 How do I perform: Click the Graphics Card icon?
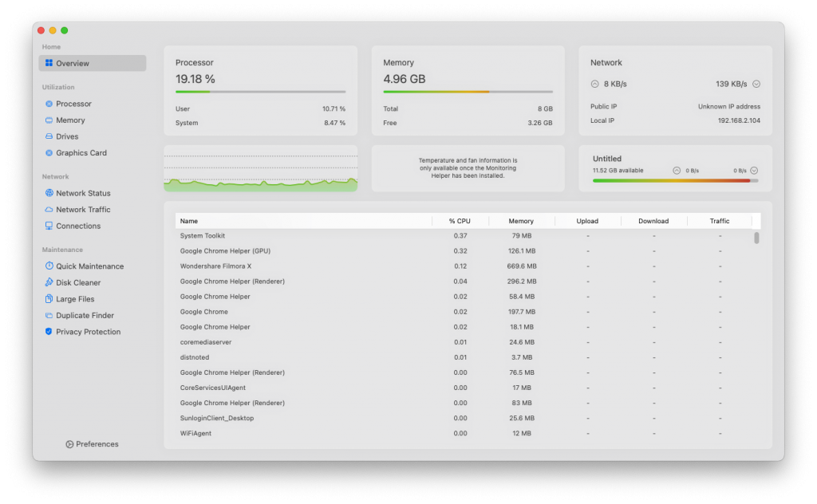(x=49, y=152)
